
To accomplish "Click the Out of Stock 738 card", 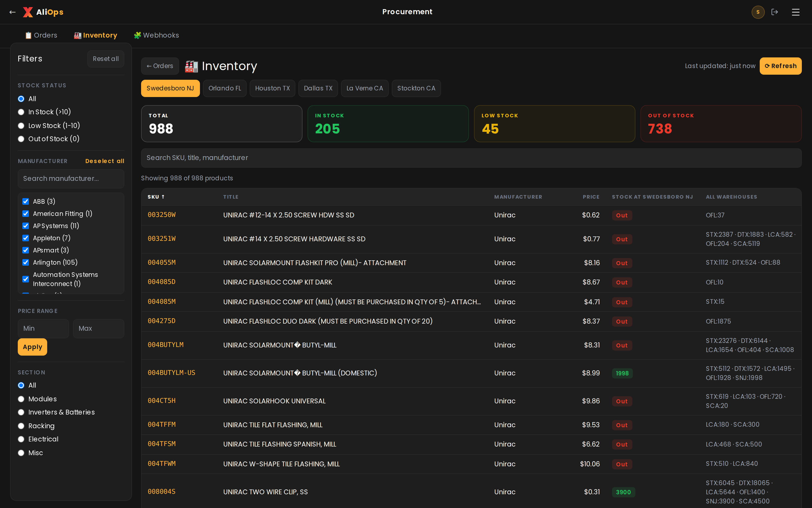I will tap(721, 124).
